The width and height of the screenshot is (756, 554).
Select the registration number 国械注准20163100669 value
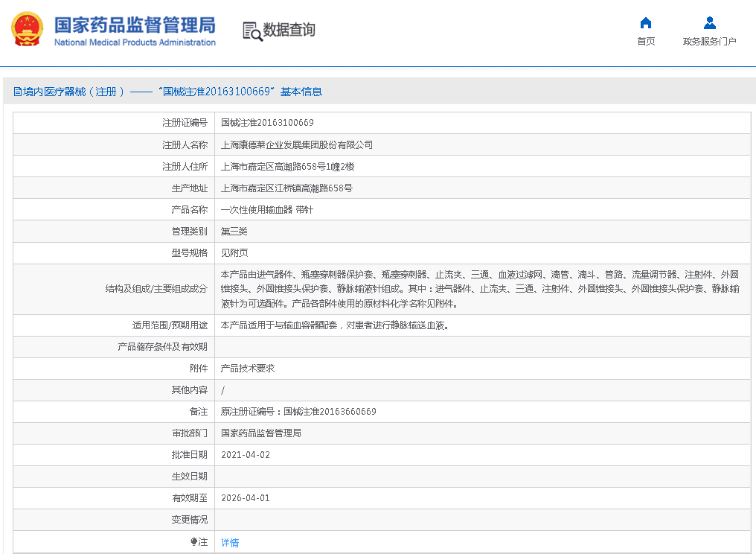pos(267,123)
